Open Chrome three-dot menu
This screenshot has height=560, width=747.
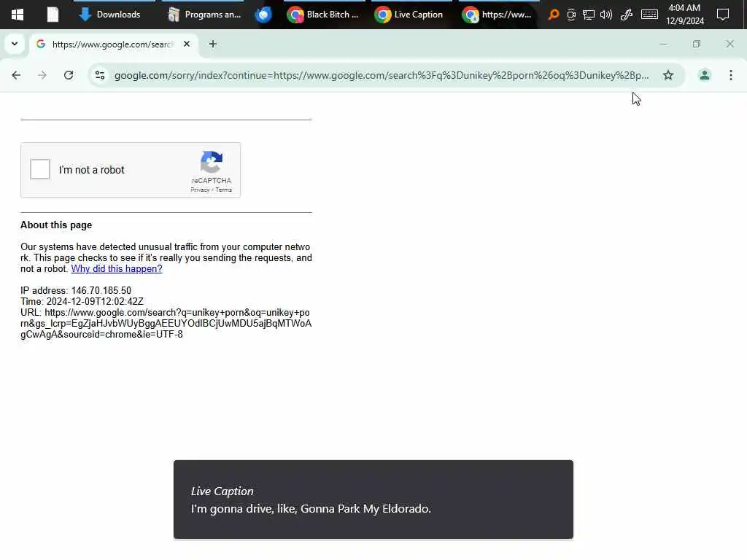tap(731, 75)
